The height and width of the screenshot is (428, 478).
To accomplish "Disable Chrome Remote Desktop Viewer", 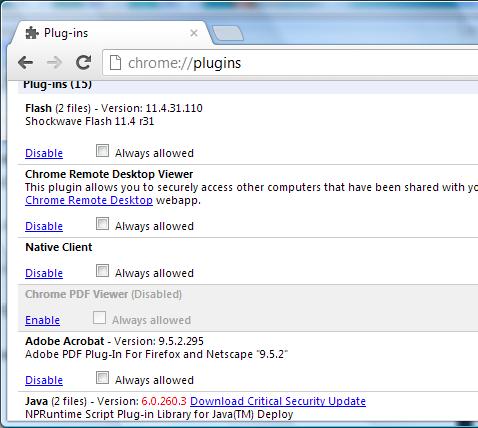I will (44, 226).
